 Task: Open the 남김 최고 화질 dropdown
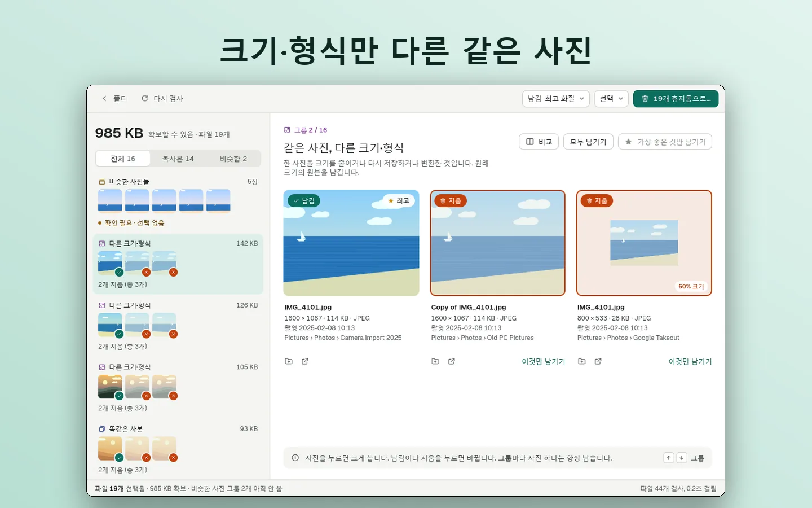(555, 99)
